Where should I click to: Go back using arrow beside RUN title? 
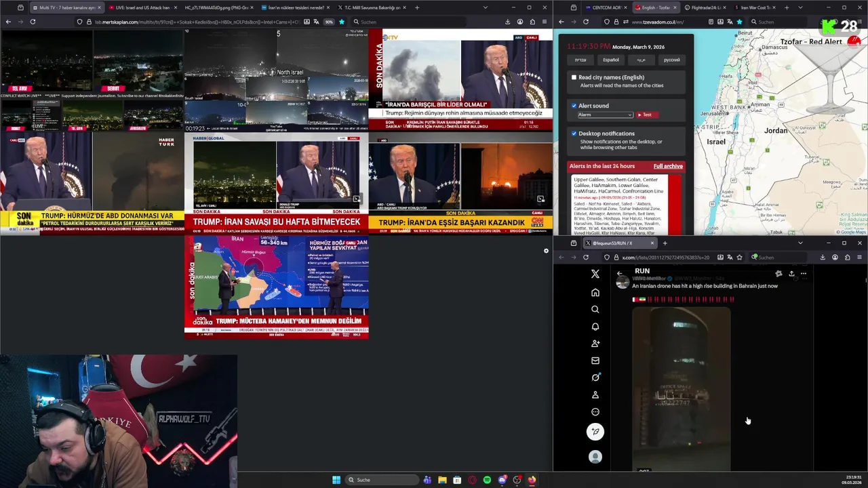pyautogui.click(x=619, y=273)
